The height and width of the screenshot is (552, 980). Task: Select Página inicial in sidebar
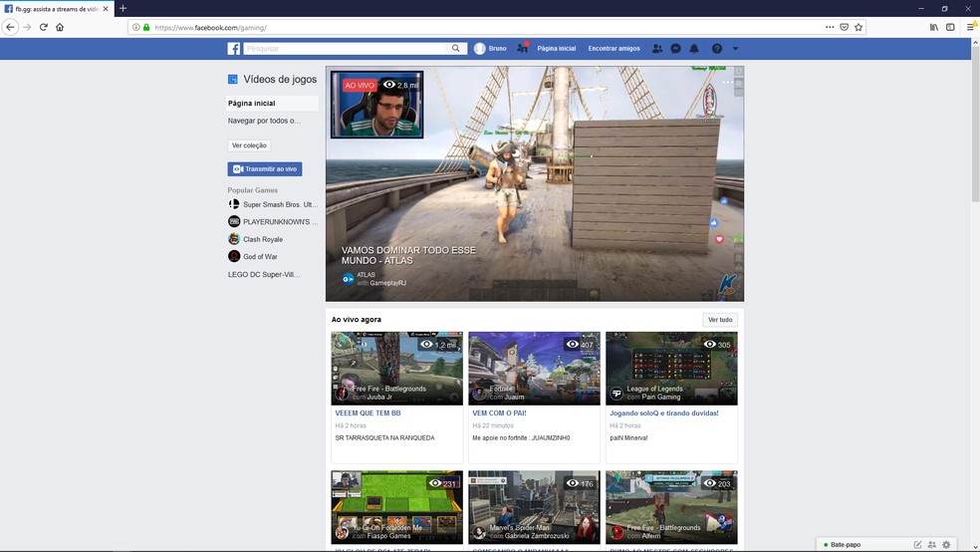pyautogui.click(x=272, y=104)
